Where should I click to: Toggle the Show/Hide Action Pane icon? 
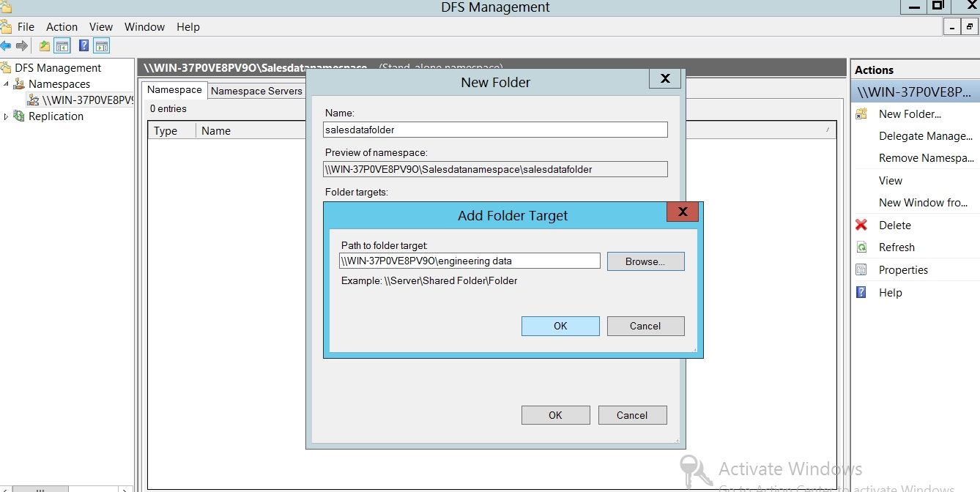[x=102, y=46]
